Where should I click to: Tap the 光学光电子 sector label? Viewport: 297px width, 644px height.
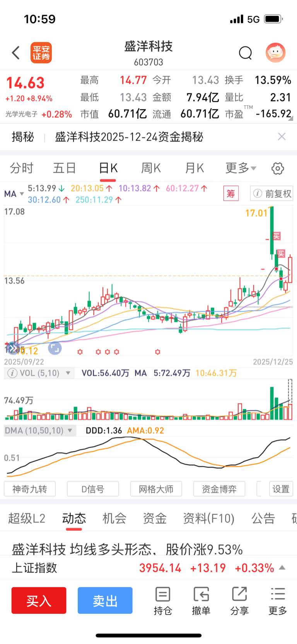[22, 114]
